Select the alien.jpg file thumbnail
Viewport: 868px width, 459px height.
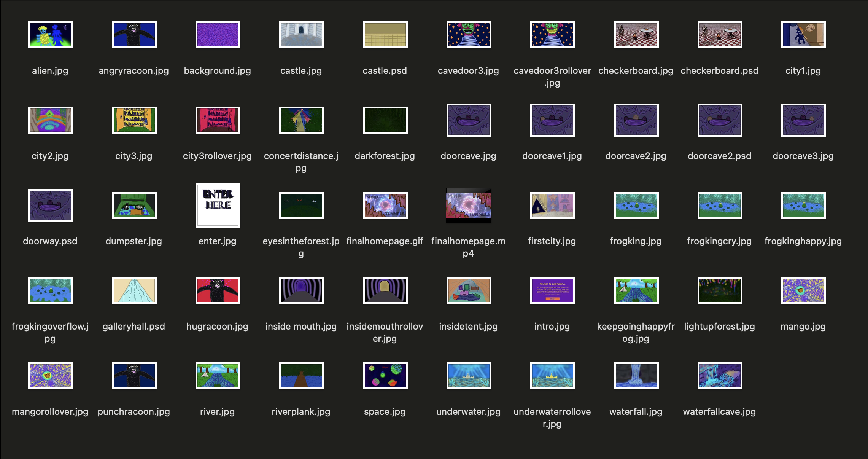coord(50,35)
